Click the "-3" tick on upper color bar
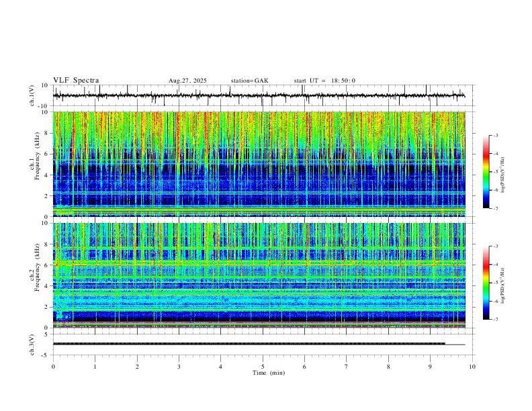This screenshot has height=411, width=532. coord(495,135)
